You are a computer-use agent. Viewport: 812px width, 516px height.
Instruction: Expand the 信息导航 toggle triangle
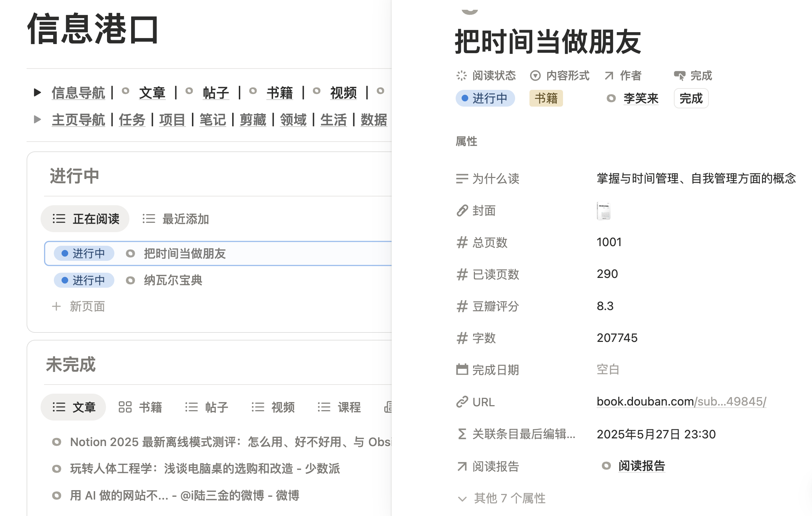37,93
